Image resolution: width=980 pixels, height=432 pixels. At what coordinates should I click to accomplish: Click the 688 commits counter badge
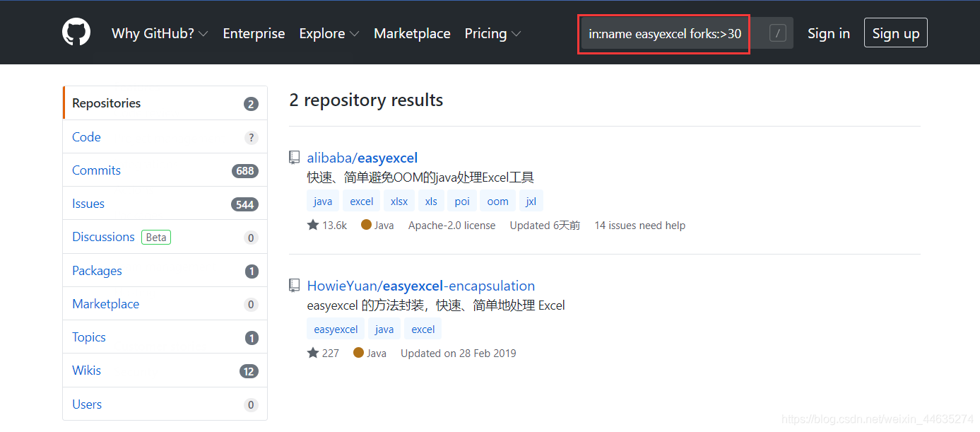pyautogui.click(x=245, y=171)
